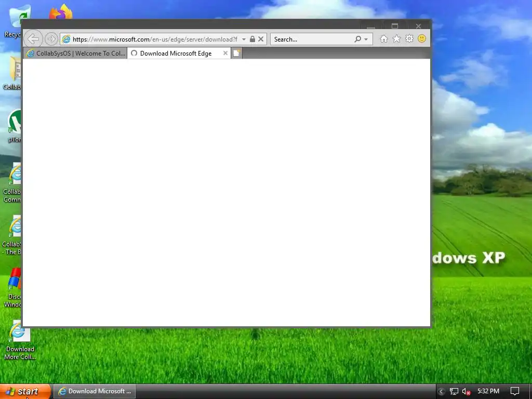Click the Forward navigation arrow

51,39
